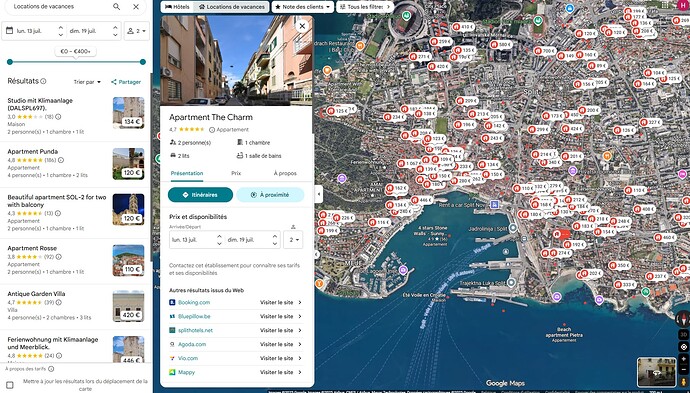Select the Hôtels filter chip

point(177,7)
